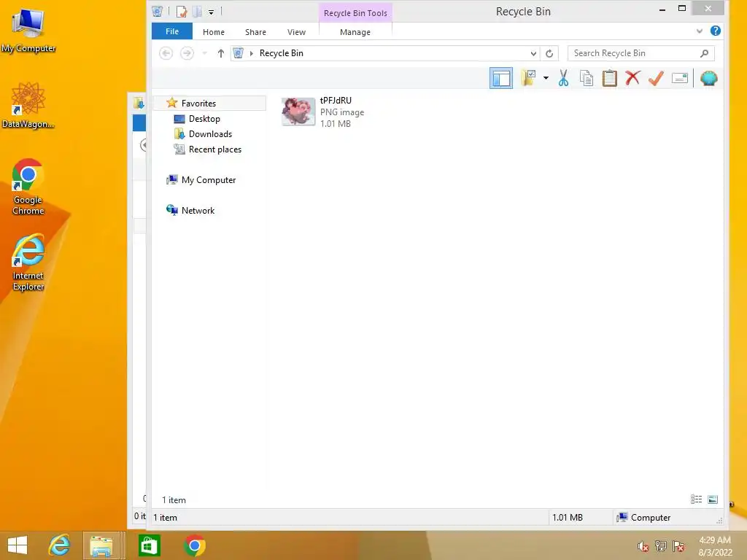
Task: Click the teal shell icon in toolbar
Action: pos(709,78)
